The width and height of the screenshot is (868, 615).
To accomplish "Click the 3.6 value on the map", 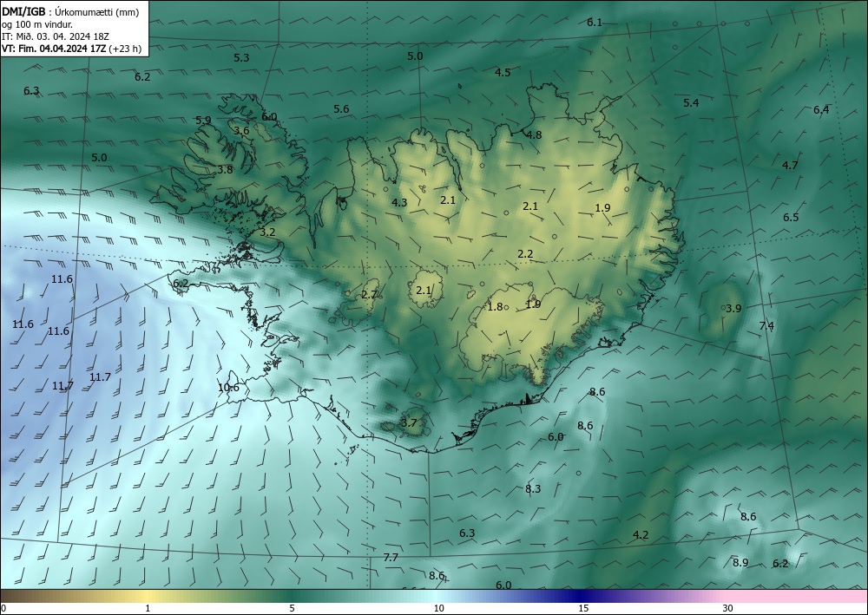I will (241, 130).
